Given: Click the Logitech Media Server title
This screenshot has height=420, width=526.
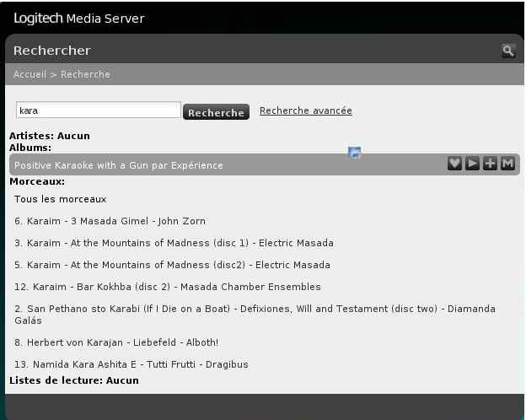Looking at the screenshot, I should 79,18.
